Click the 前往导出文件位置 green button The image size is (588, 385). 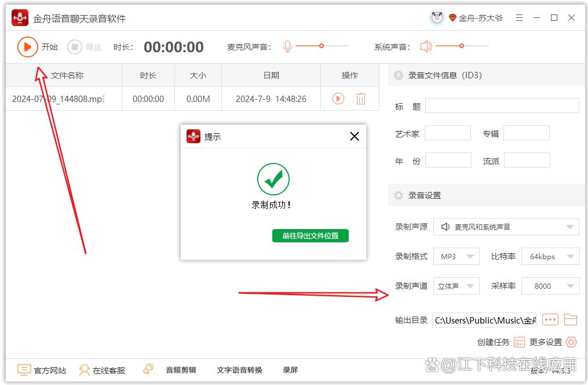tap(311, 235)
